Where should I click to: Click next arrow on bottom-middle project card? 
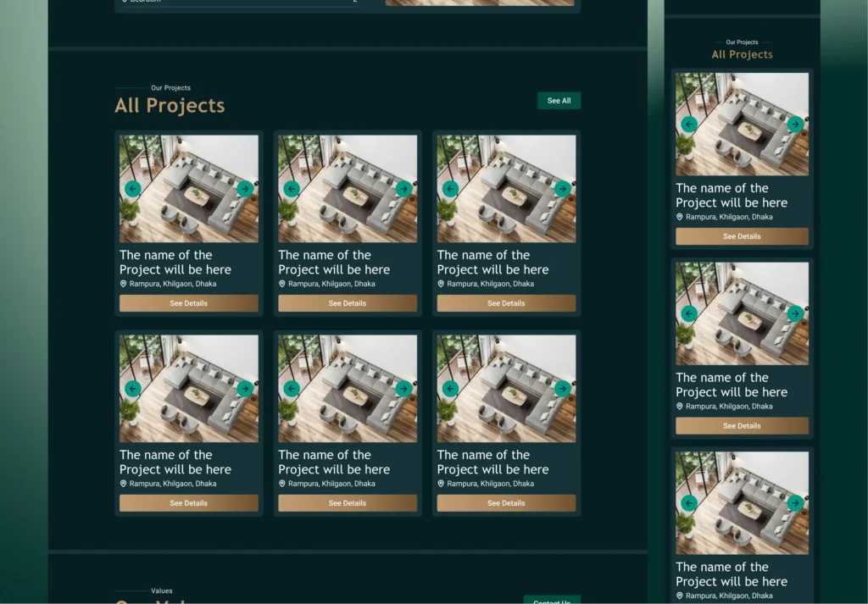403,389
